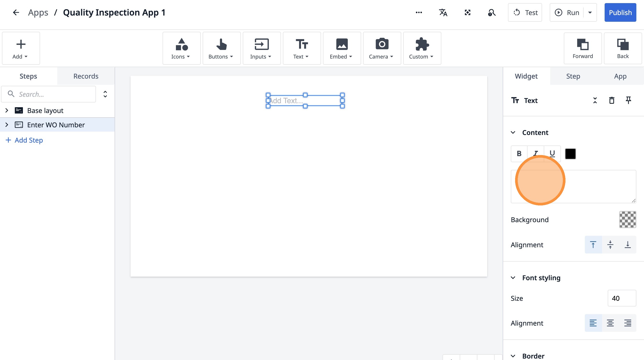Bring widget Forward

pyautogui.click(x=582, y=48)
